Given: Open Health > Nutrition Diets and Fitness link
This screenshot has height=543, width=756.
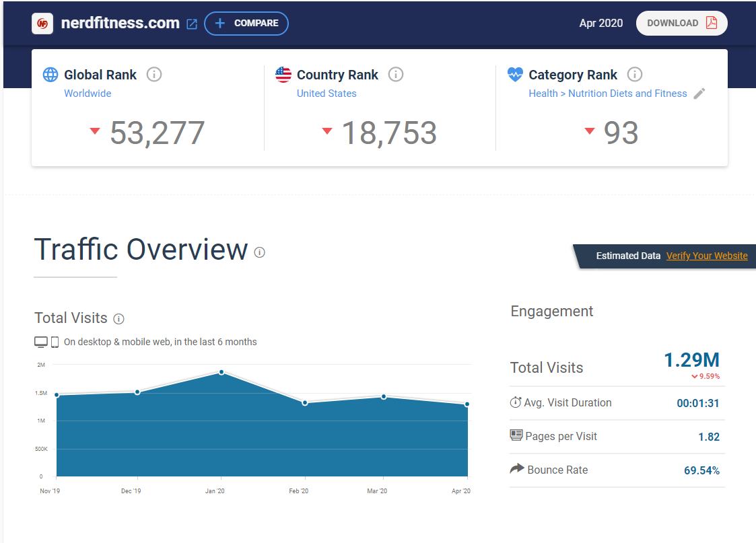Looking at the screenshot, I should pos(607,94).
